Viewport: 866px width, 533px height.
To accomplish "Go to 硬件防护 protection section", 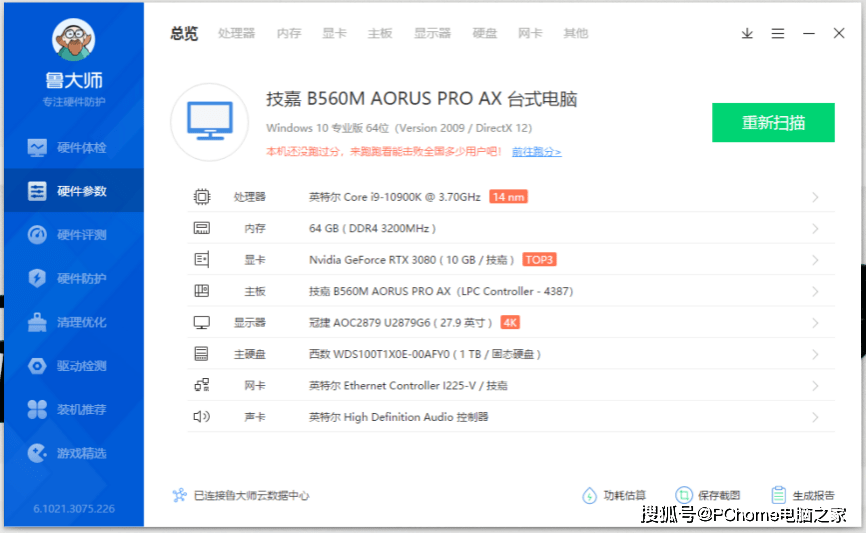I will tap(73, 278).
